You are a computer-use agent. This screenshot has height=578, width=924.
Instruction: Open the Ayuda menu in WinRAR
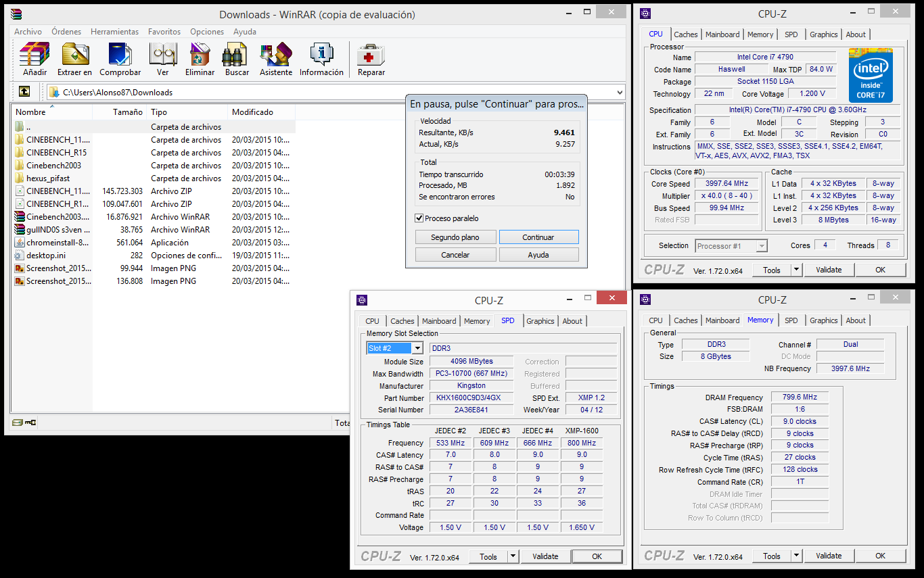245,32
